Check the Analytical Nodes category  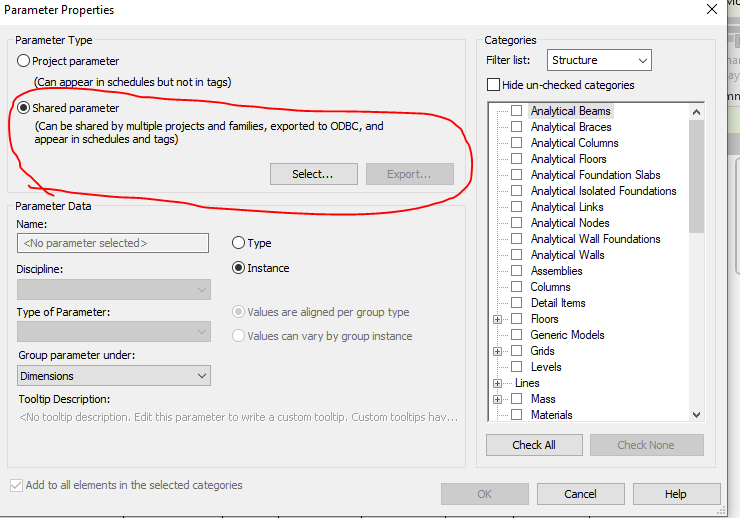pos(517,223)
